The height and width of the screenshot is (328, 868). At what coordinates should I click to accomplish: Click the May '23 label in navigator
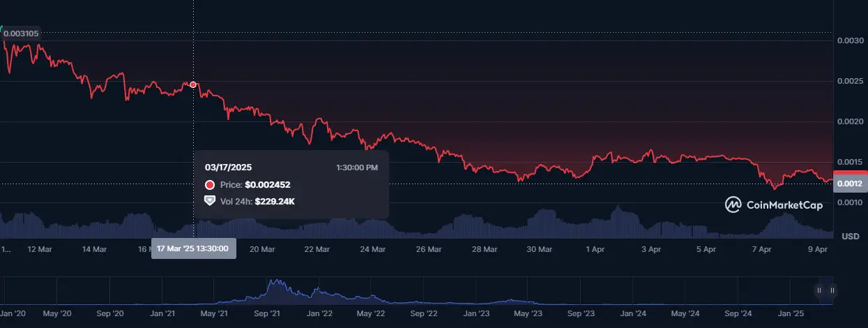[x=527, y=314]
